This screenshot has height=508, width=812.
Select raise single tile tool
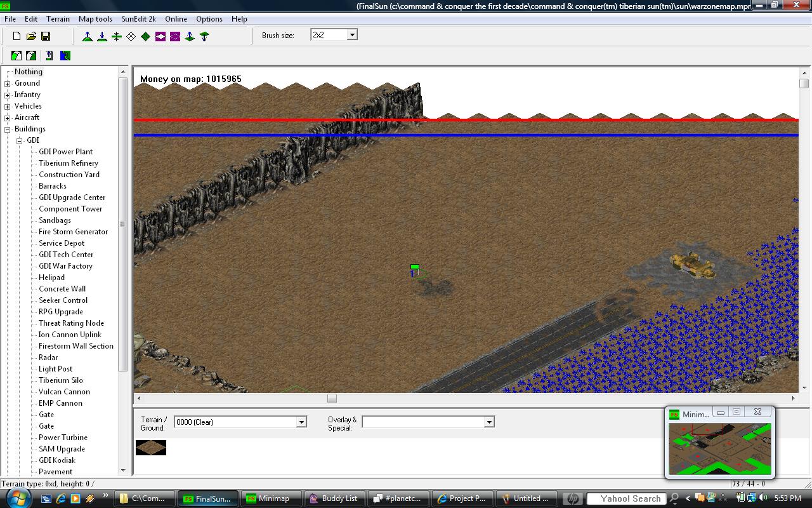click(190, 36)
